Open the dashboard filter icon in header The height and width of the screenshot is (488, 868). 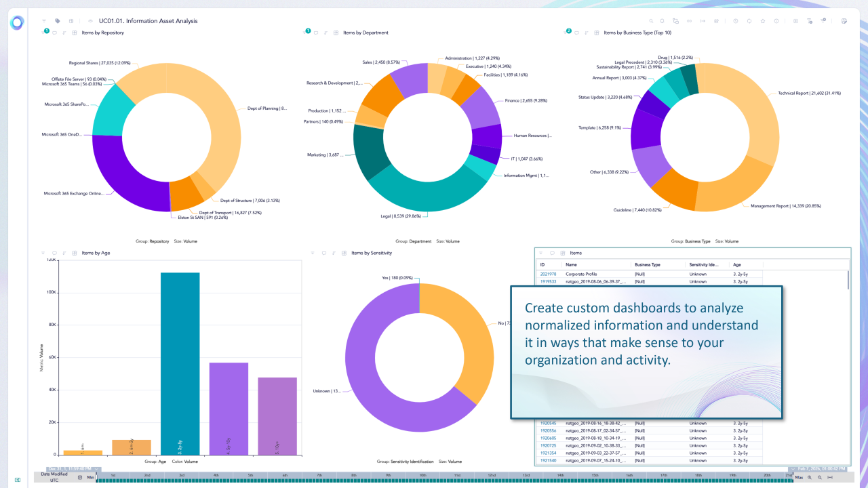click(44, 21)
